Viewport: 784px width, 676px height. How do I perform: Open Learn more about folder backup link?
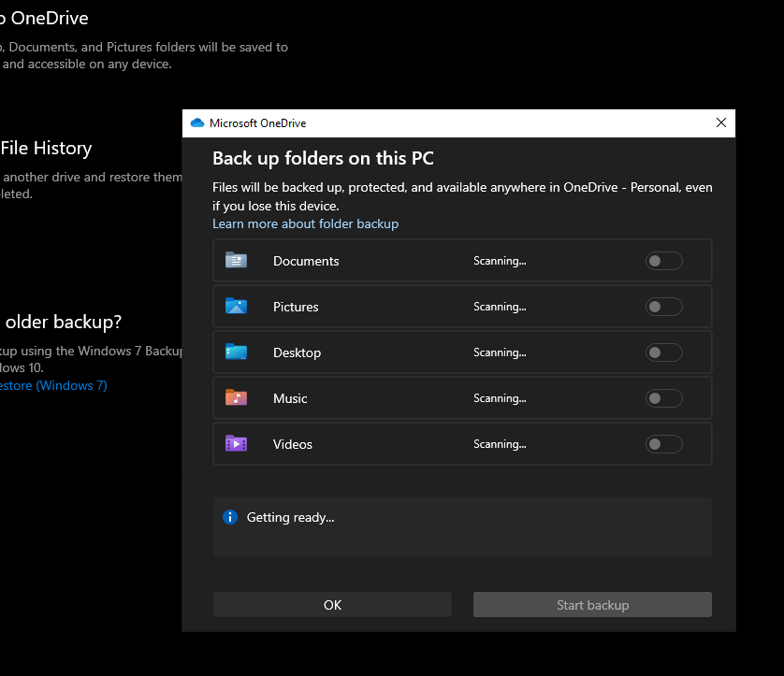point(306,223)
